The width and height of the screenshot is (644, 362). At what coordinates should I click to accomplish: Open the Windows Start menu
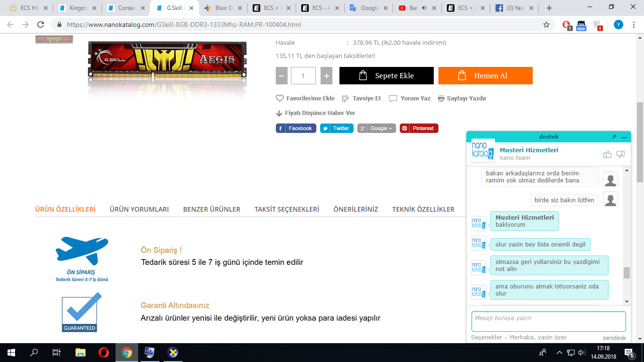11,353
